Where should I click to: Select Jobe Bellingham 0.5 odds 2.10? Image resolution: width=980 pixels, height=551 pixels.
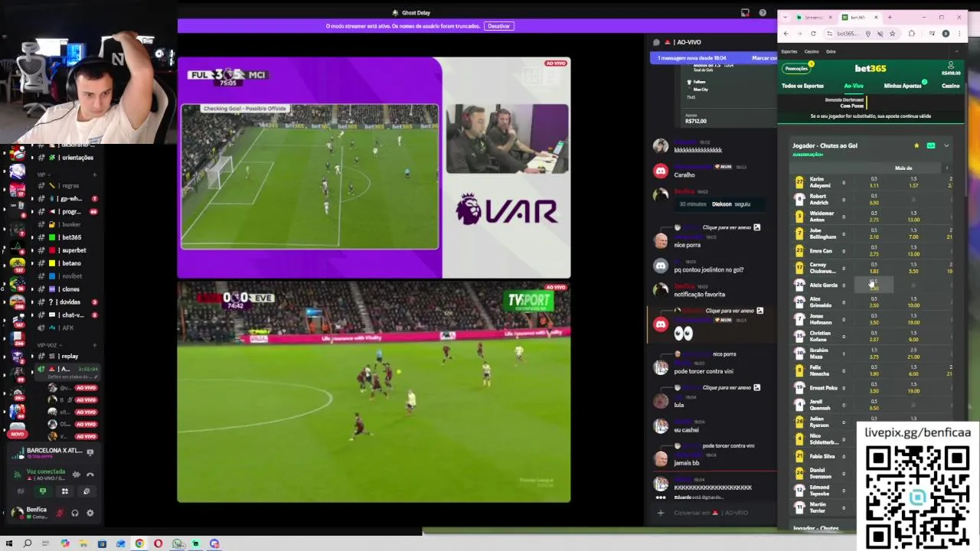tap(874, 234)
